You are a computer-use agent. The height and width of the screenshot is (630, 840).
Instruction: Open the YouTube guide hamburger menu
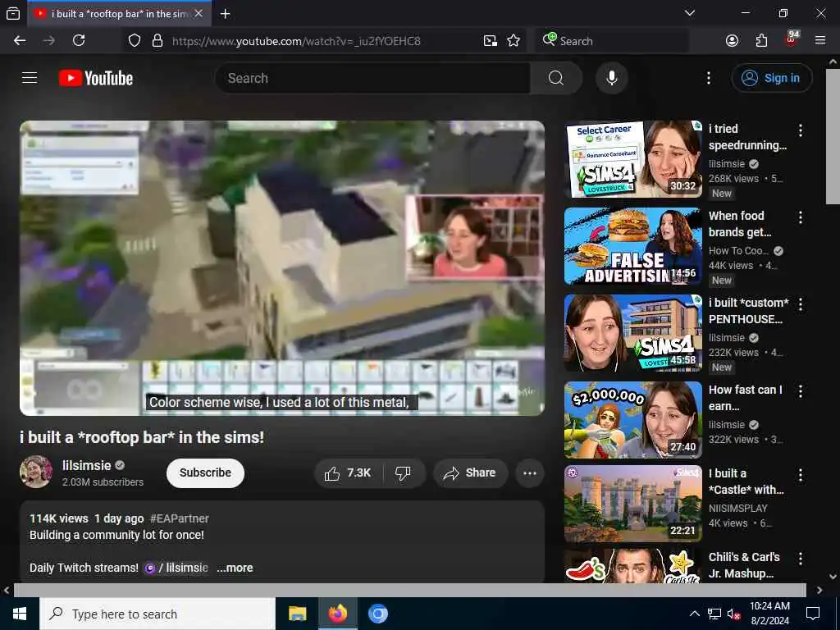(30, 78)
